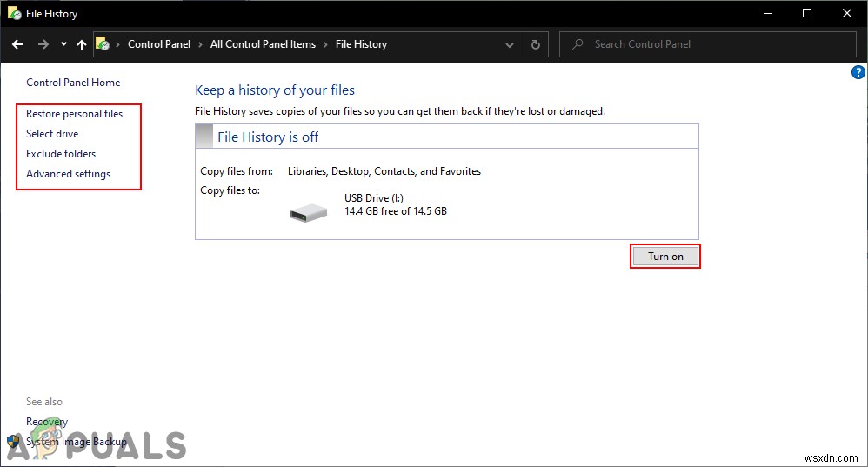Go to Control Panel Home
Image resolution: width=868 pixels, height=467 pixels.
click(73, 83)
